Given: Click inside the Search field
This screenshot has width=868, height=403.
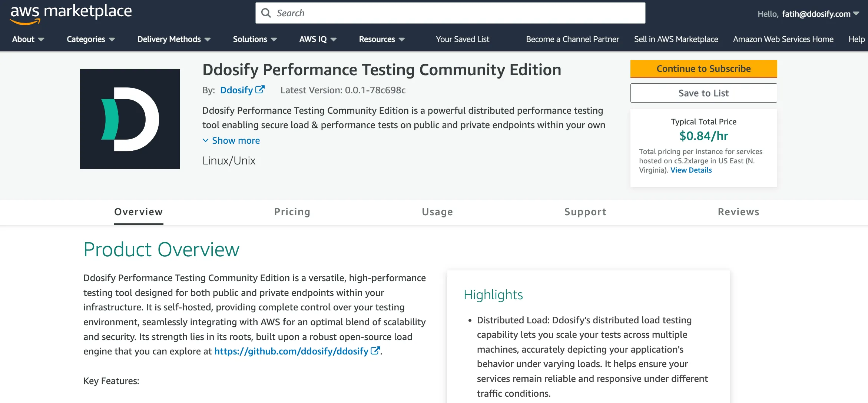Looking at the screenshot, I should (450, 13).
